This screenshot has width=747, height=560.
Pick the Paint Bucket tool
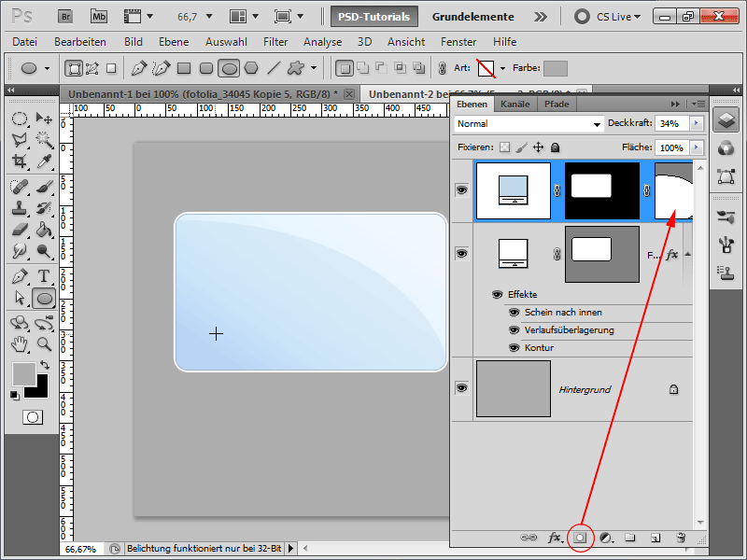tap(44, 230)
